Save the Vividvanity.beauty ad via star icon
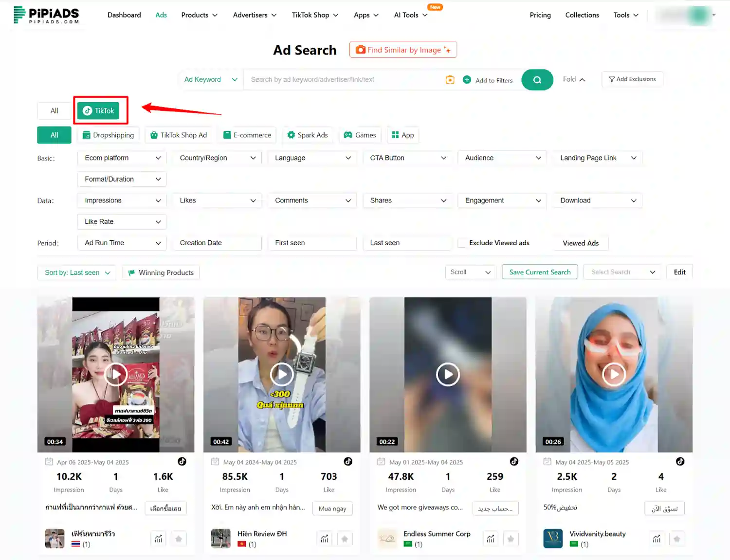This screenshot has width=730, height=560. click(x=677, y=539)
